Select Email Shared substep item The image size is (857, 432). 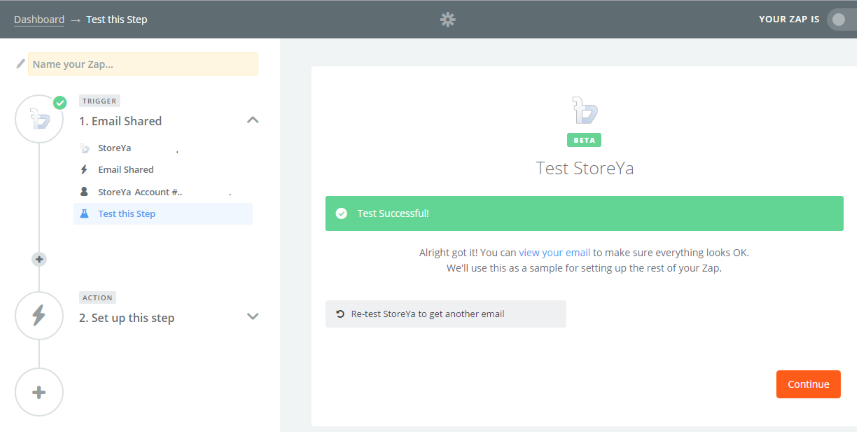click(125, 170)
